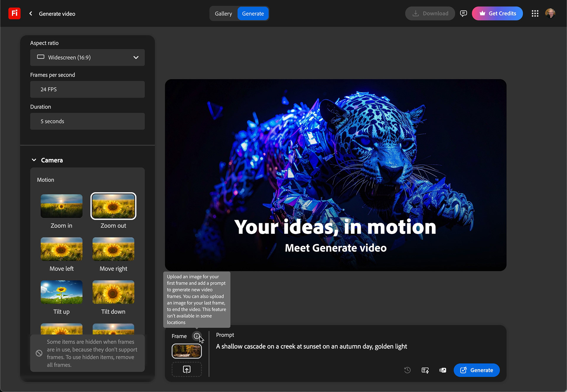The image size is (567, 392).
Task: Click the Frame info icon
Action: [197, 336]
